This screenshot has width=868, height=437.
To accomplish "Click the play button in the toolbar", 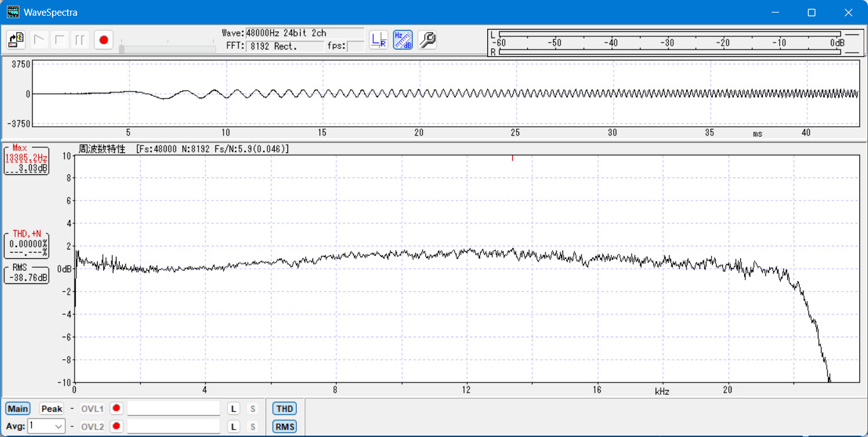I will pyautogui.click(x=39, y=40).
